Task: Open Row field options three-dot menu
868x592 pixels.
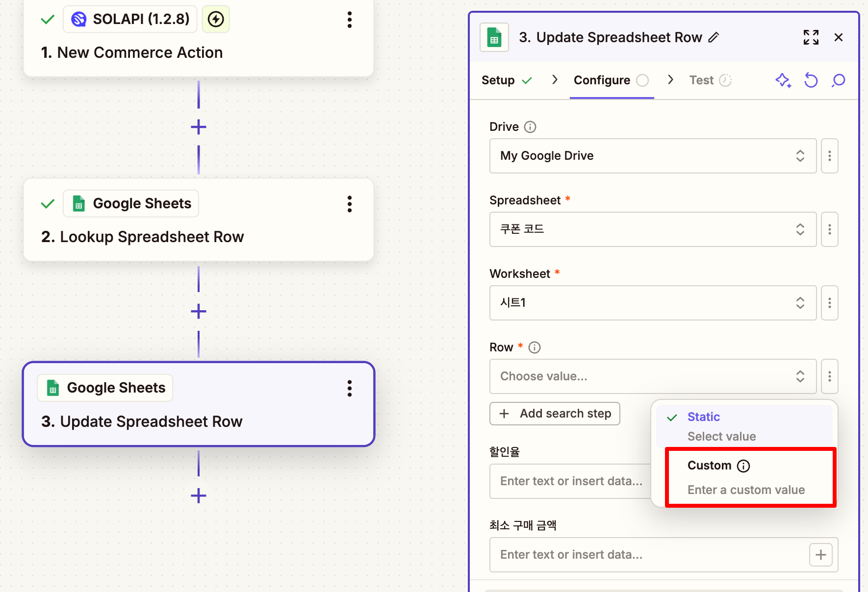Action: pyautogui.click(x=830, y=376)
